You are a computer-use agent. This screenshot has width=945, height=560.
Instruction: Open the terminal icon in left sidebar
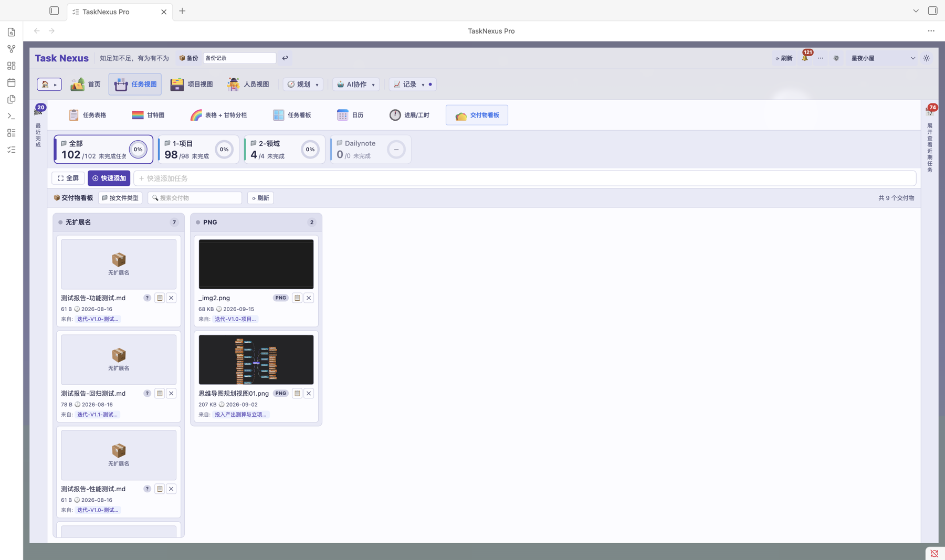pos(12,116)
